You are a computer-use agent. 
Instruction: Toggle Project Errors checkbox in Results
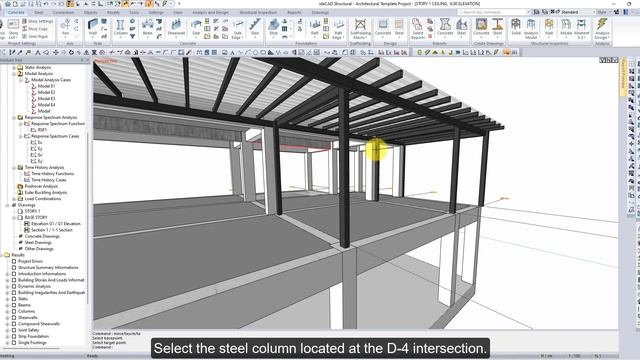point(14,261)
